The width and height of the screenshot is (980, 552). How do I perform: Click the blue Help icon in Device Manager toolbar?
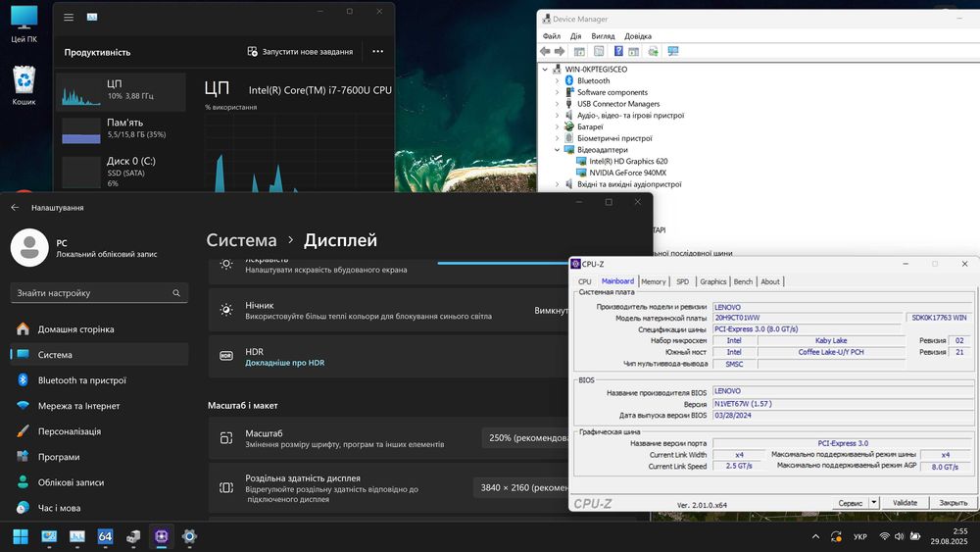[x=618, y=51]
